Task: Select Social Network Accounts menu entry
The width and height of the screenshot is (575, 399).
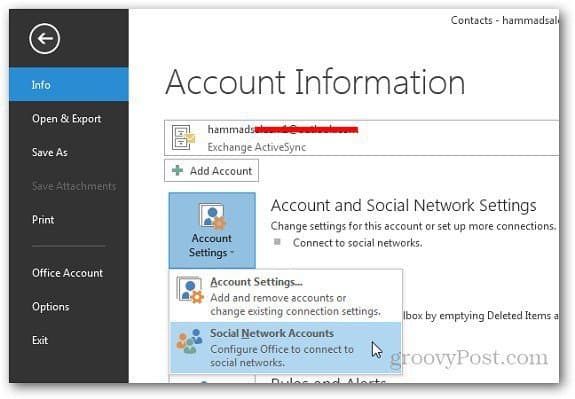Action: (x=286, y=347)
